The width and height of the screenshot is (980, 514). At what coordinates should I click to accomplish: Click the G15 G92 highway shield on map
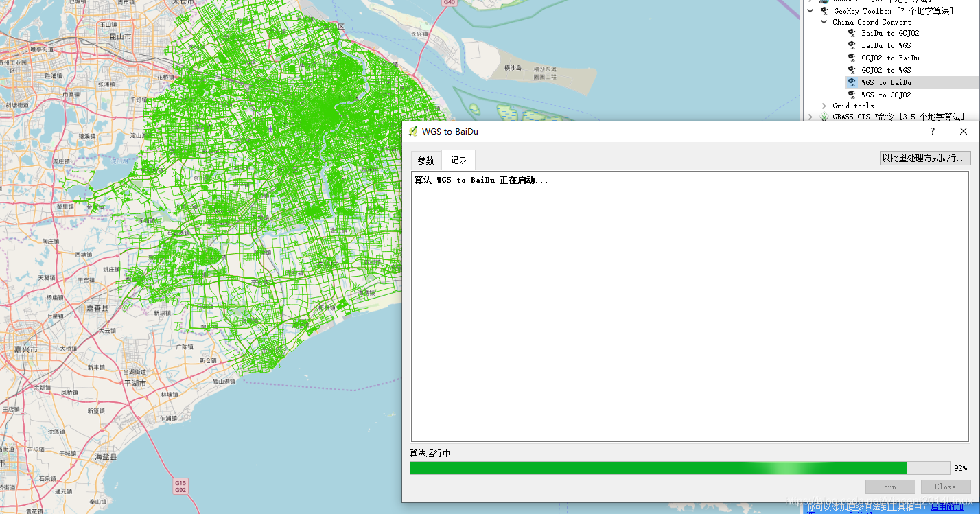tap(180, 487)
